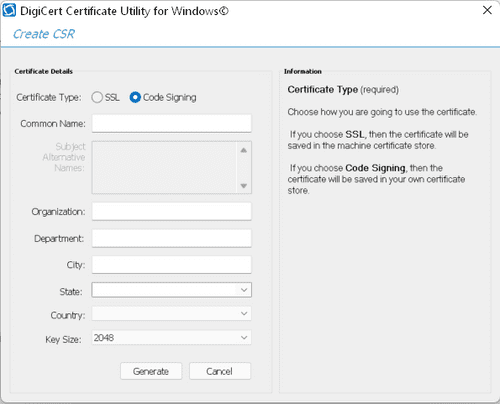Viewport: 500px width, 404px height.
Task: Focus the City text box
Action: point(172,265)
